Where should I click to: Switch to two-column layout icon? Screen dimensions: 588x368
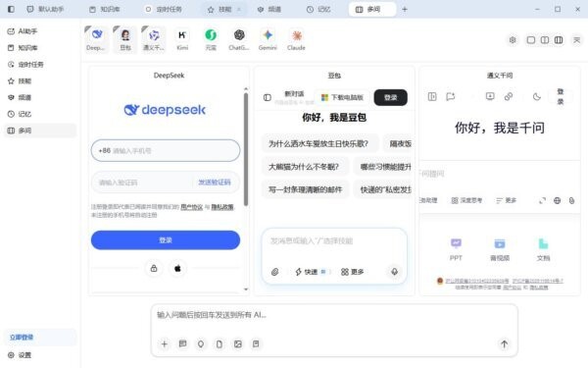pyautogui.click(x=545, y=40)
